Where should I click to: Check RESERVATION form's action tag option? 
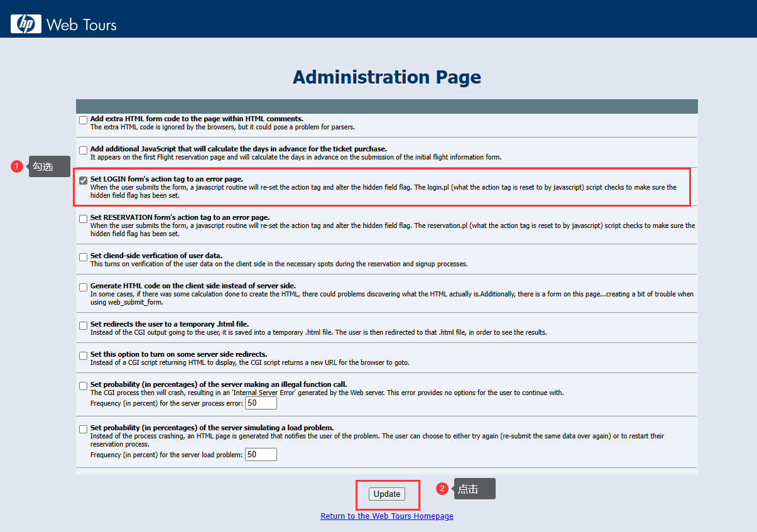point(83,219)
